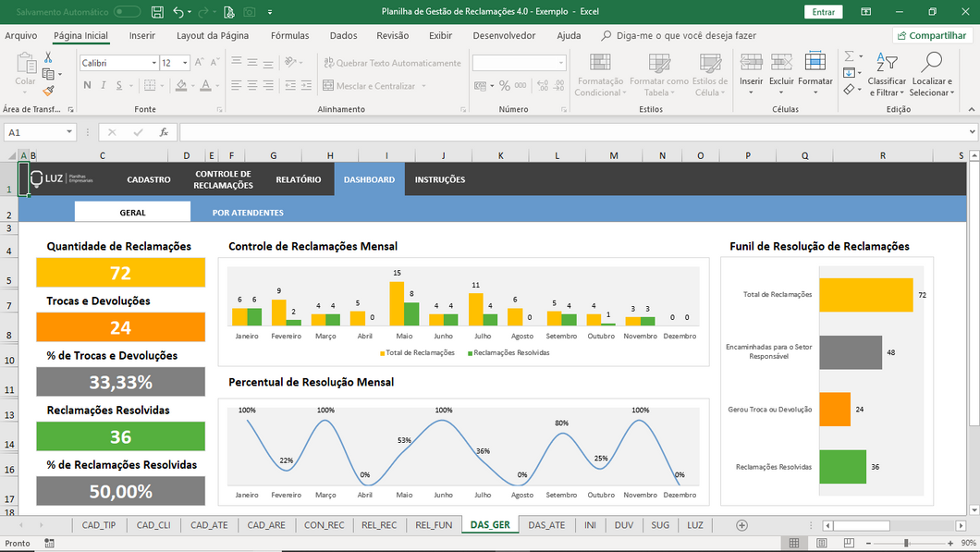The width and height of the screenshot is (980, 552).
Task: Add a new sheet with plus icon
Action: [x=741, y=525]
